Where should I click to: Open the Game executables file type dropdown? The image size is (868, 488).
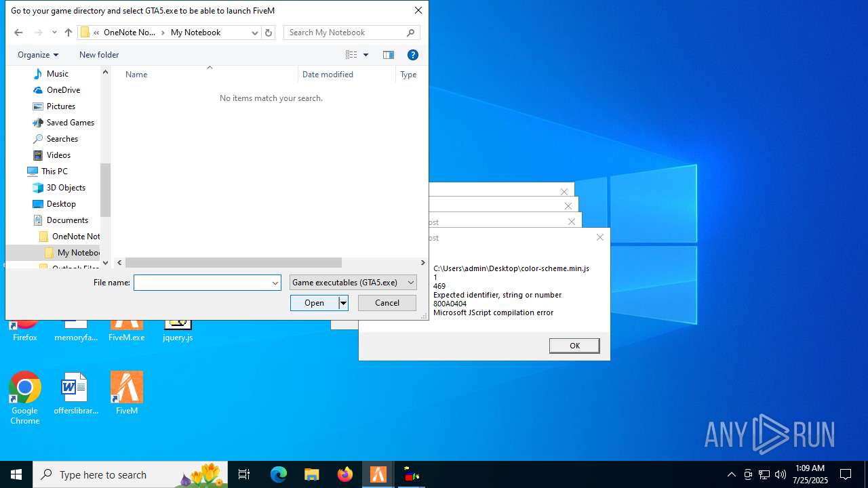(353, 283)
